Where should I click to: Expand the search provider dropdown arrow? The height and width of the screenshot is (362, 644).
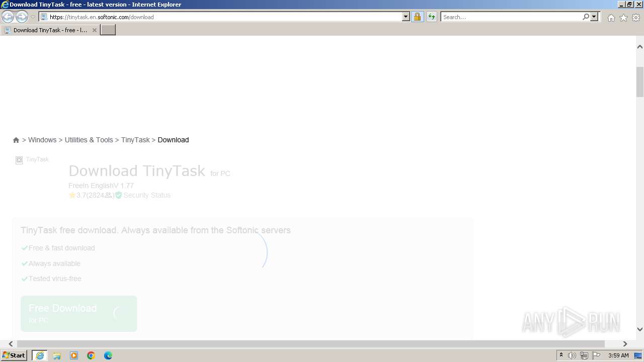pyautogui.click(x=594, y=17)
